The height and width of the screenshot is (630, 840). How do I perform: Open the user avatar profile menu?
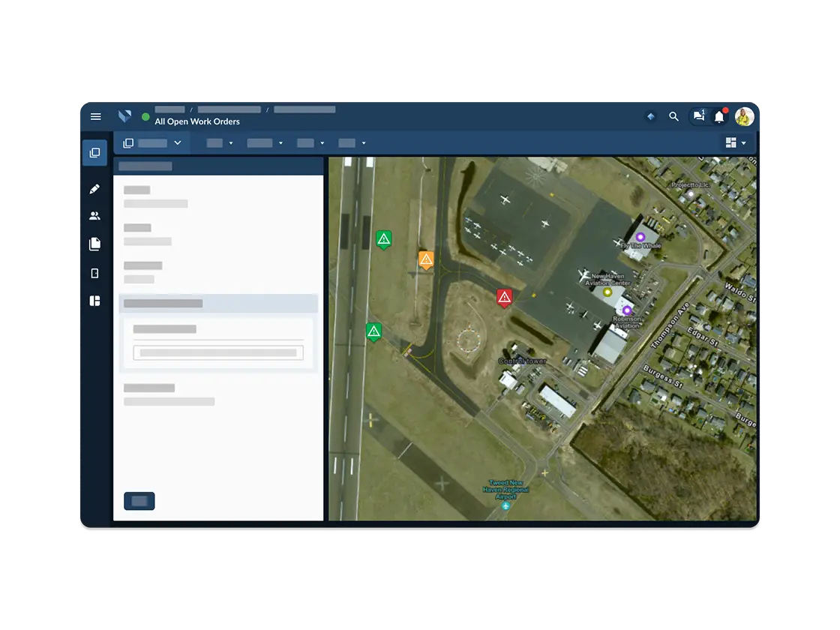744,116
